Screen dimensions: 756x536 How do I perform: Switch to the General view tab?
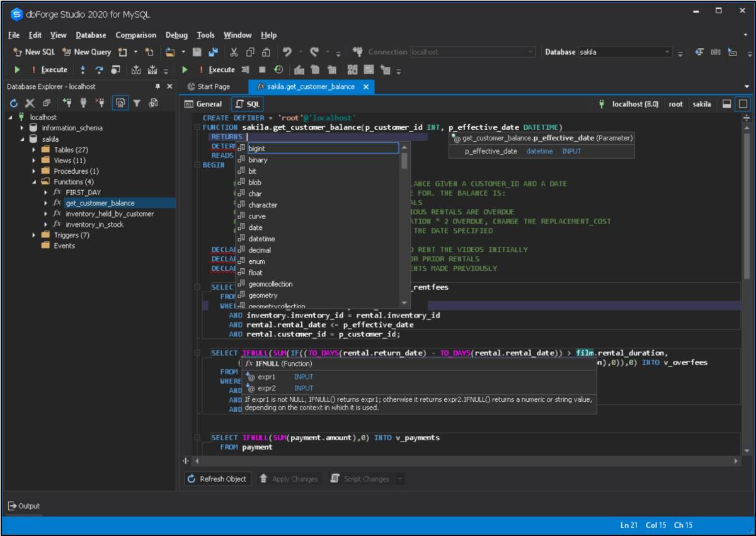202,103
